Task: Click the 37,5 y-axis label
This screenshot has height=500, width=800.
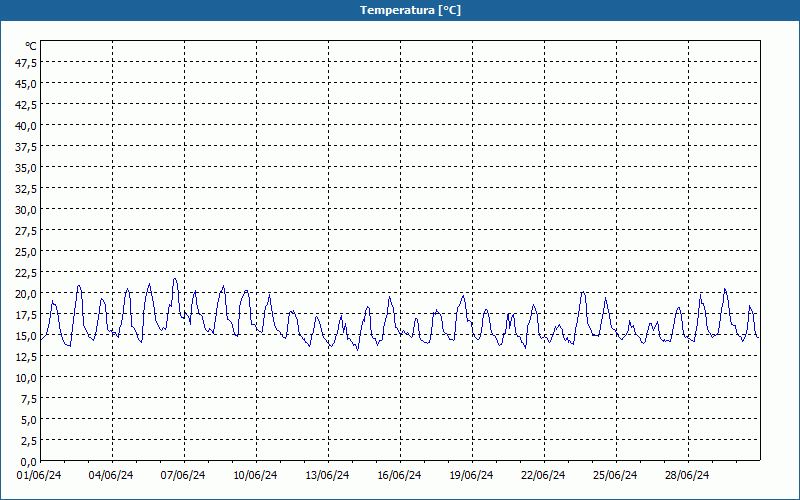Action: (x=27, y=147)
